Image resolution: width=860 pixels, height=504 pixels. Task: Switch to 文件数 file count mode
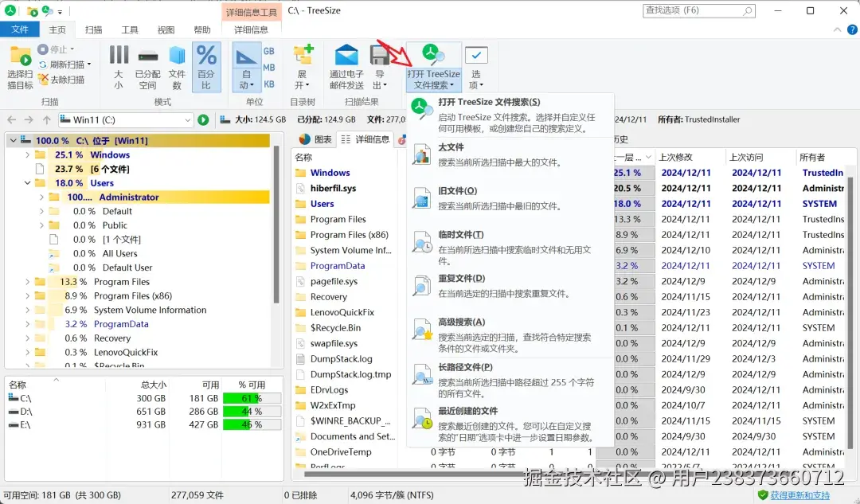point(177,65)
